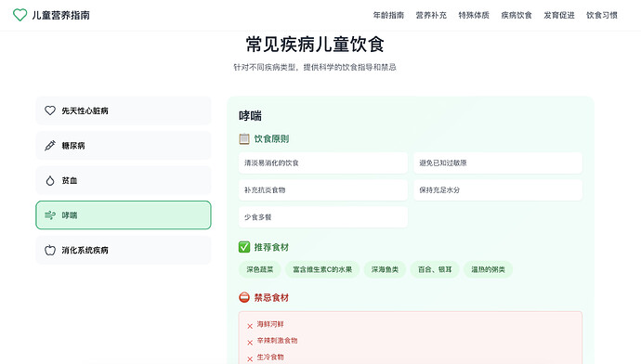Click the 饮食原则 section heading

click(x=271, y=139)
